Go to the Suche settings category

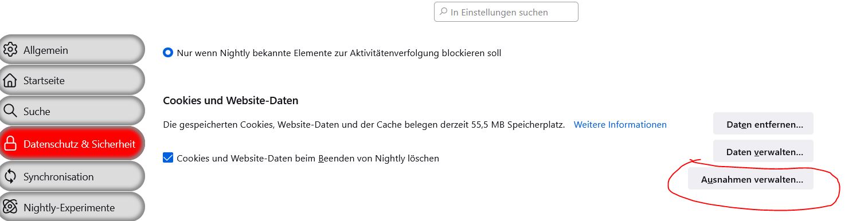click(x=72, y=111)
